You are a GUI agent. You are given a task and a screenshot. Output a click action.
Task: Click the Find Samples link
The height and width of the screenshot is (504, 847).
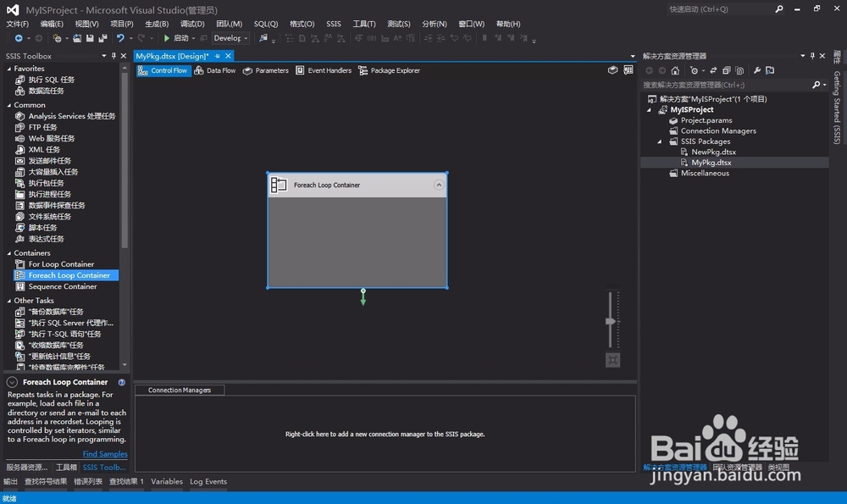(105, 454)
